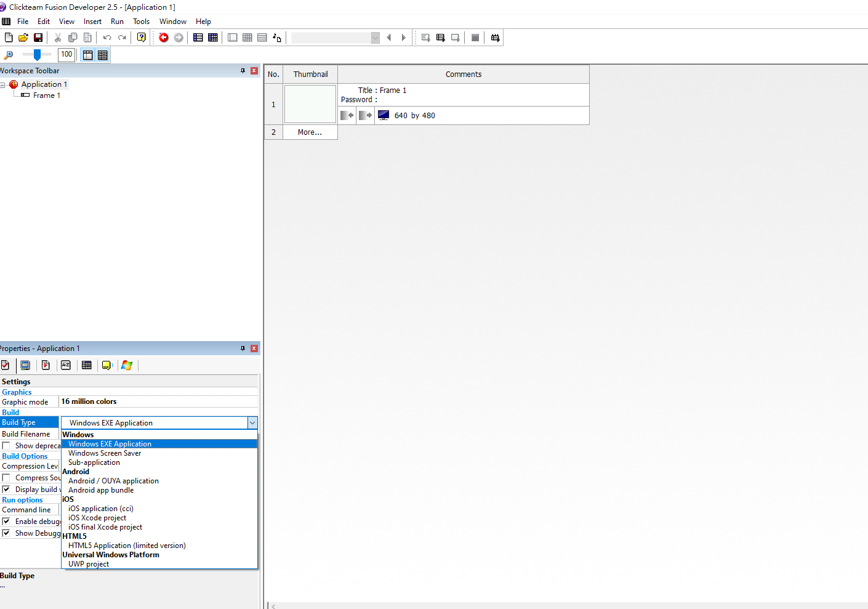Open the contextual help question-mark icon
The height and width of the screenshot is (609, 868).
pos(142,38)
